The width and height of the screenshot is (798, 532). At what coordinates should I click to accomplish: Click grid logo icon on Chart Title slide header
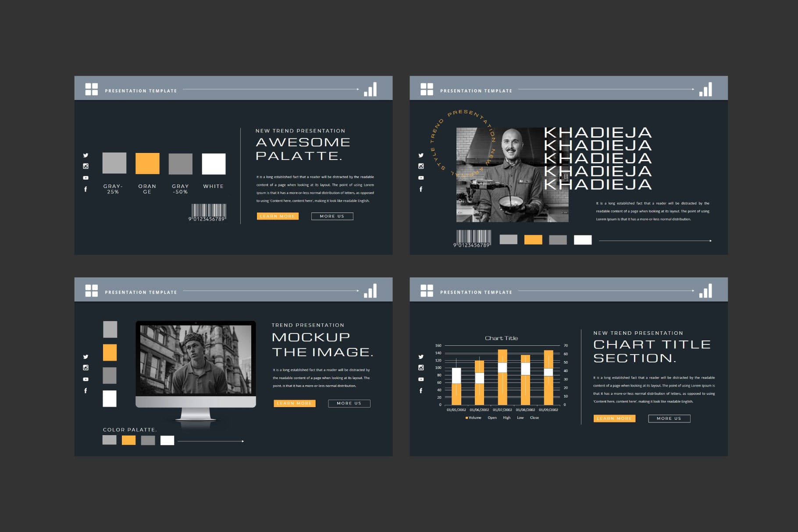click(x=427, y=291)
